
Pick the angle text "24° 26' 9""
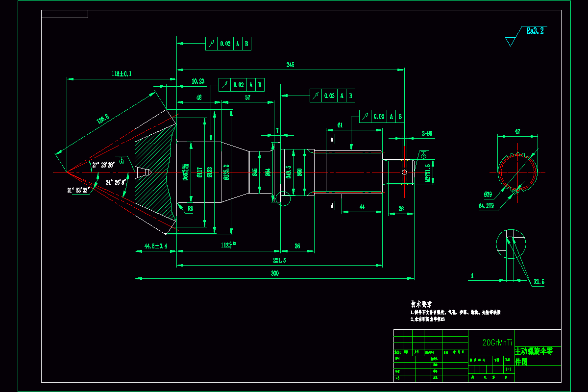[x=117, y=181]
